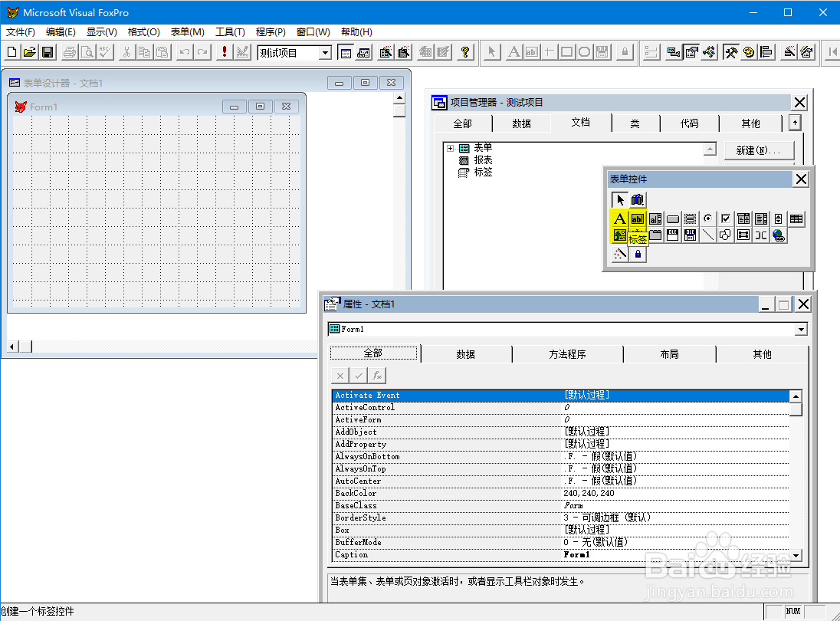Select the Command Group control tool
Screen dimensions: 840x621
690,219
